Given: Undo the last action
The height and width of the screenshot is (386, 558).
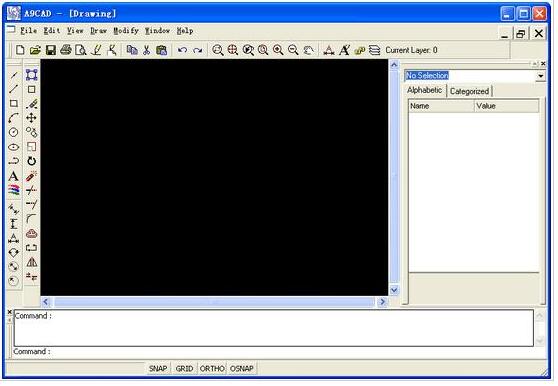Looking at the screenshot, I should [x=182, y=50].
